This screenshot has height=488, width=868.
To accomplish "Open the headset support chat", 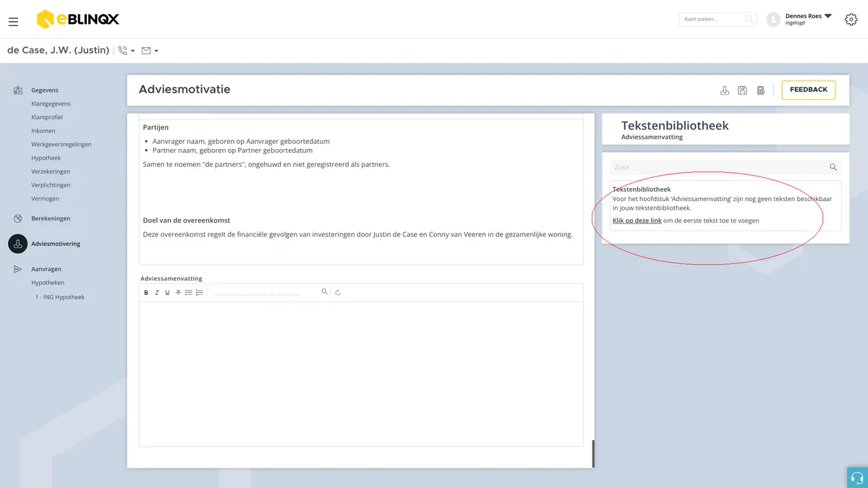I will 857,477.
